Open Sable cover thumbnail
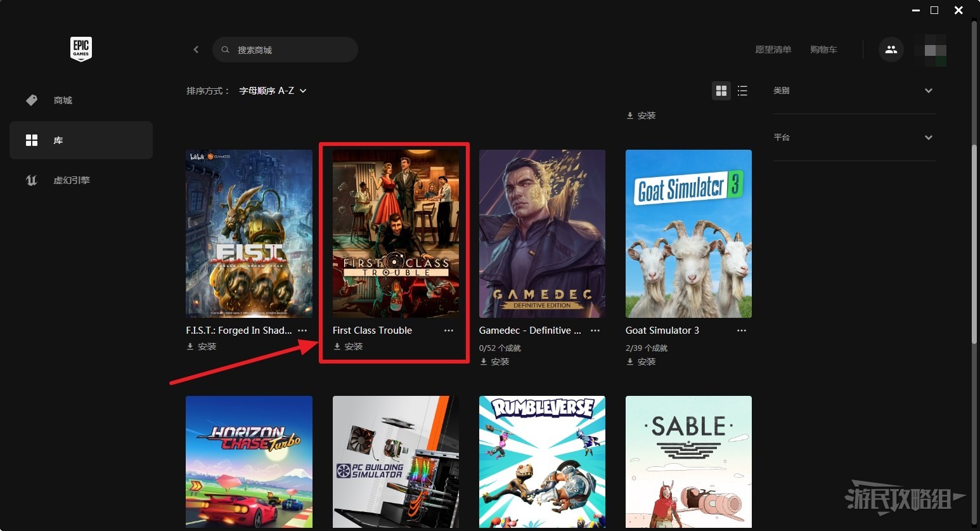This screenshot has height=531, width=980. [688, 462]
